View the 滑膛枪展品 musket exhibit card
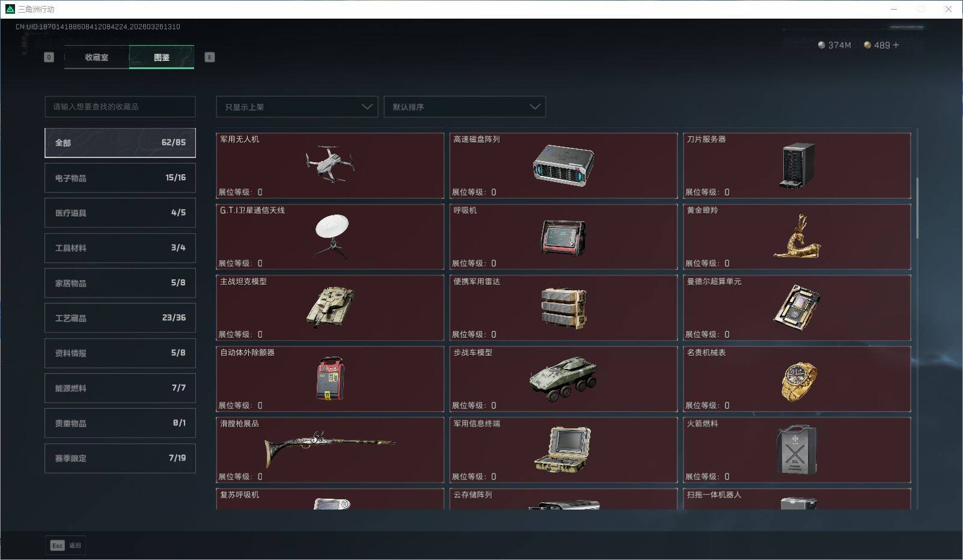The height and width of the screenshot is (560, 963). tap(330, 450)
